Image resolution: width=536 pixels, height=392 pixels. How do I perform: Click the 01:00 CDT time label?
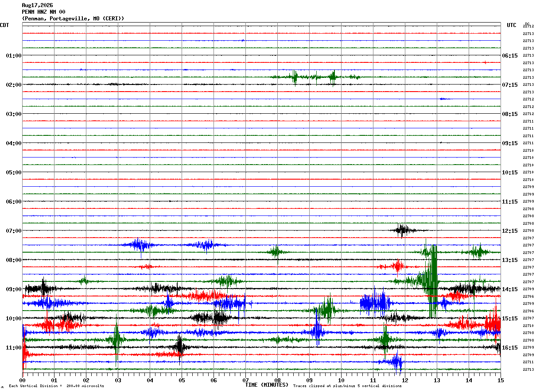coord(13,56)
